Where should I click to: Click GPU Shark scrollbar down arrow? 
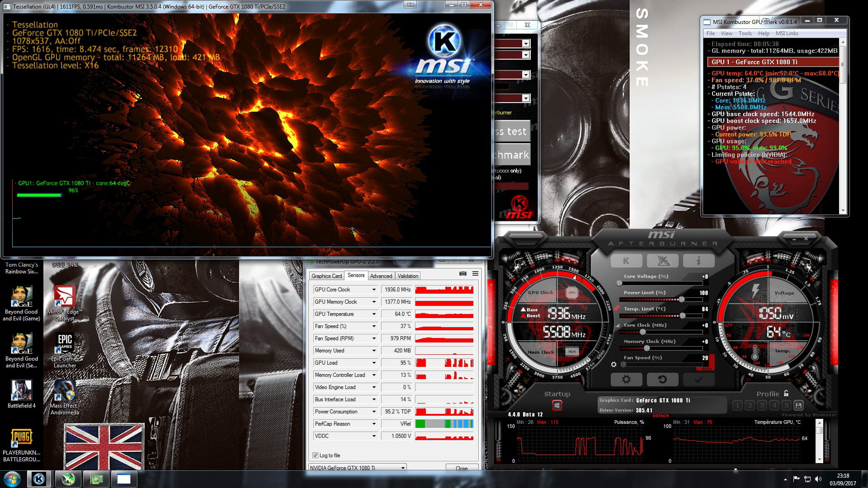[843, 211]
